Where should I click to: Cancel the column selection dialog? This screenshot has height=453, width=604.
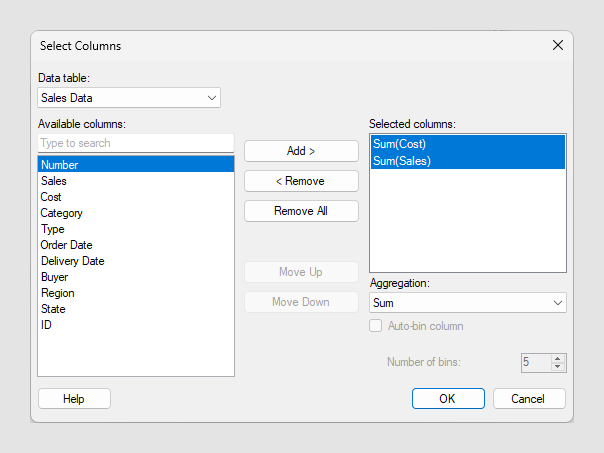coord(529,398)
